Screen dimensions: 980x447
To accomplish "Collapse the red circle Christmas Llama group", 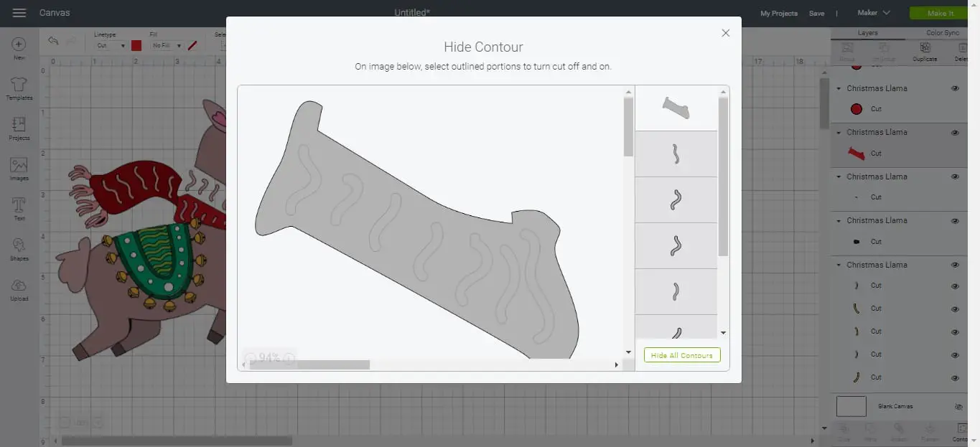I will point(839,88).
